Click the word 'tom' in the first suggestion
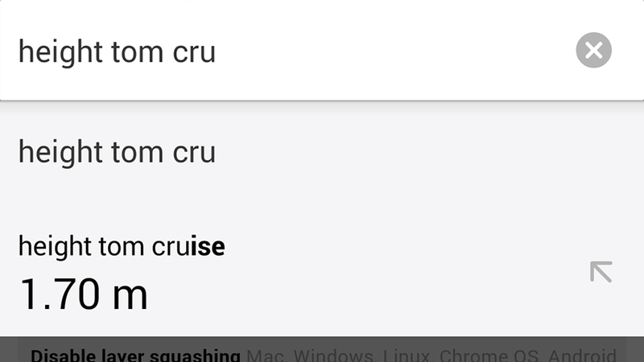 tap(137, 152)
